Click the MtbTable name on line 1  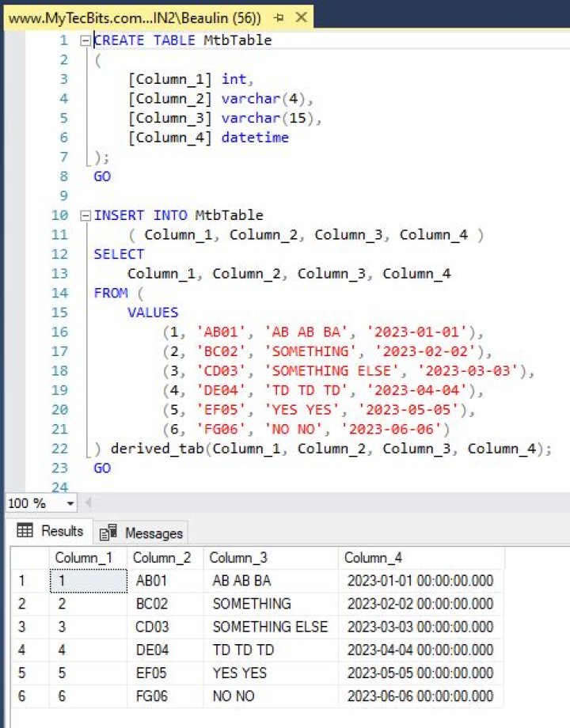(x=237, y=40)
